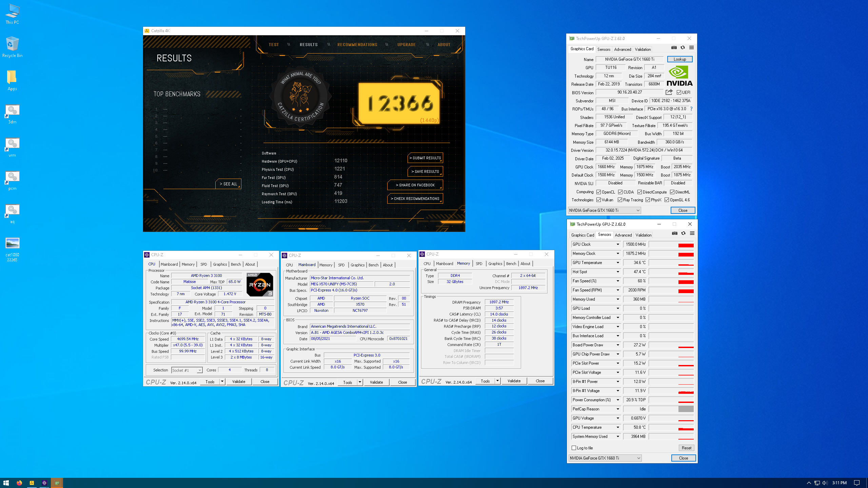
Task: Open Firefox from the taskbar
Action: (19, 483)
